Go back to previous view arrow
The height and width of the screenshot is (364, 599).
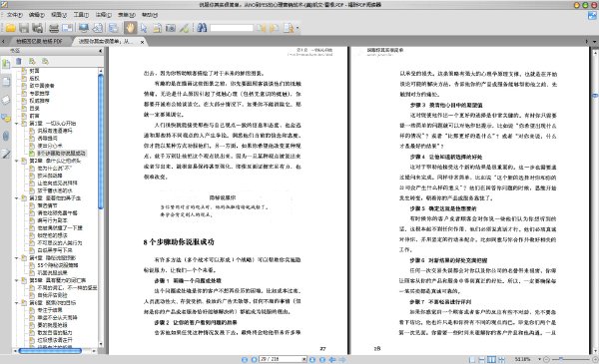coord(332,359)
